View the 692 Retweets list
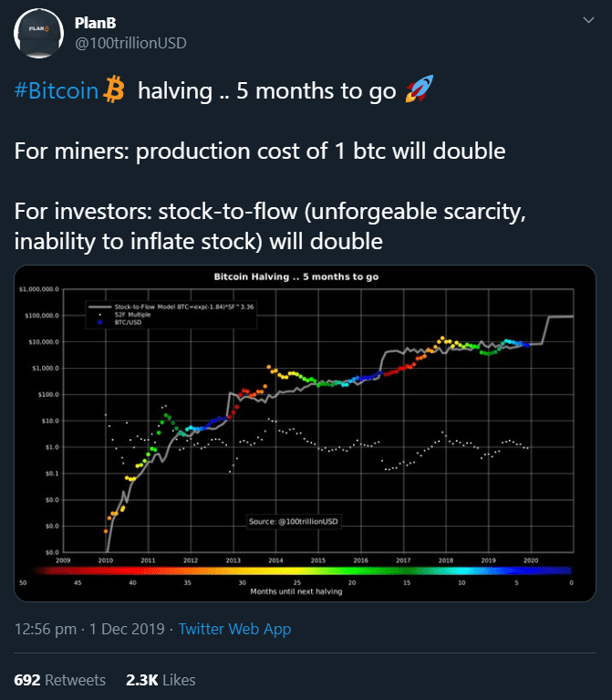 tap(60, 680)
